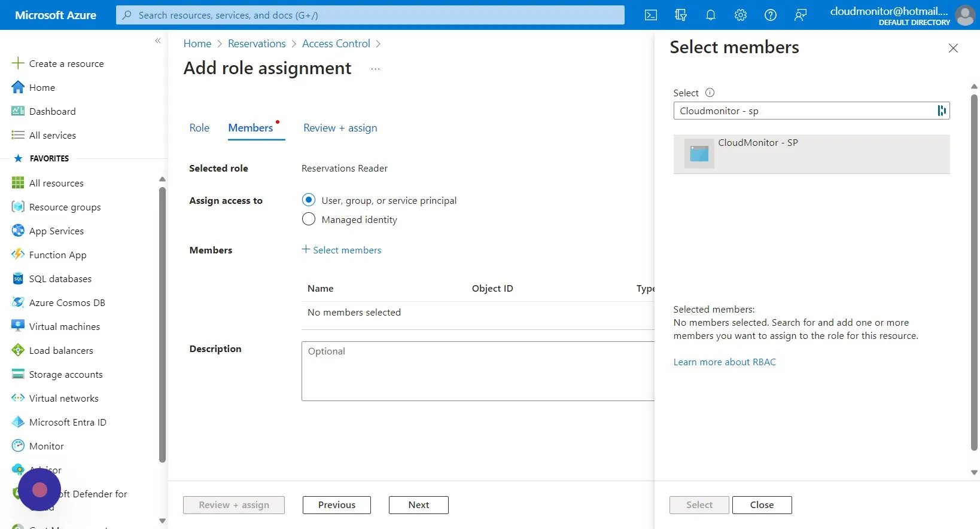980x529 pixels.
Task: Click the info icon next to Select label
Action: 710,93
